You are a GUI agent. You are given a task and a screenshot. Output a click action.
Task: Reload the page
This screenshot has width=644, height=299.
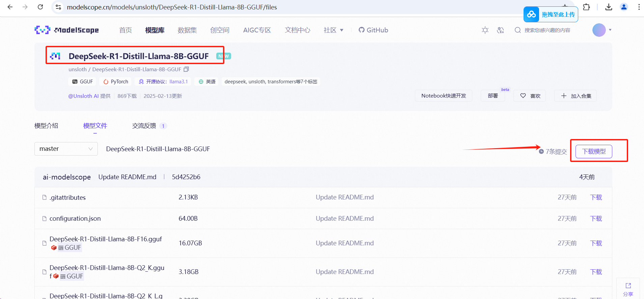pos(40,7)
